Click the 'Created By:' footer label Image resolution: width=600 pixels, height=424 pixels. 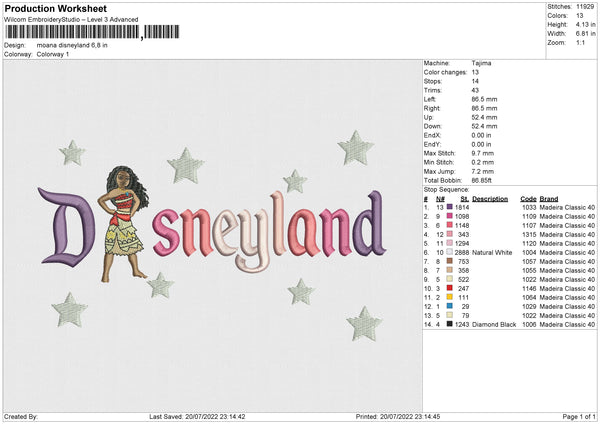pos(21,416)
